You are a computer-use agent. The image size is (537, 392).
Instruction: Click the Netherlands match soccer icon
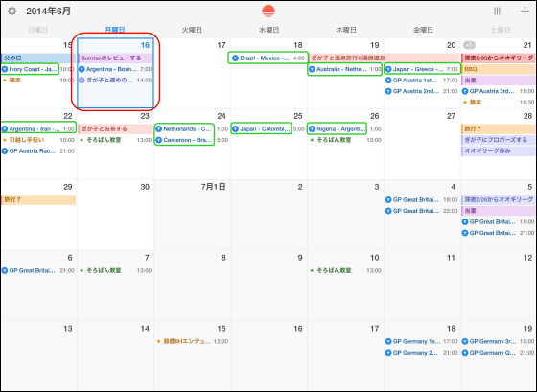[x=158, y=129]
